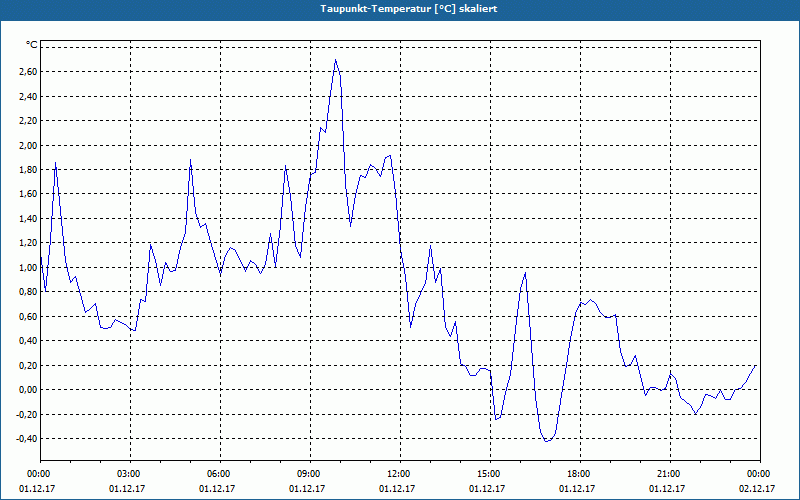This screenshot has width=800, height=500.
Task: Select the -0,40 y-axis value
Action: pos(26,439)
